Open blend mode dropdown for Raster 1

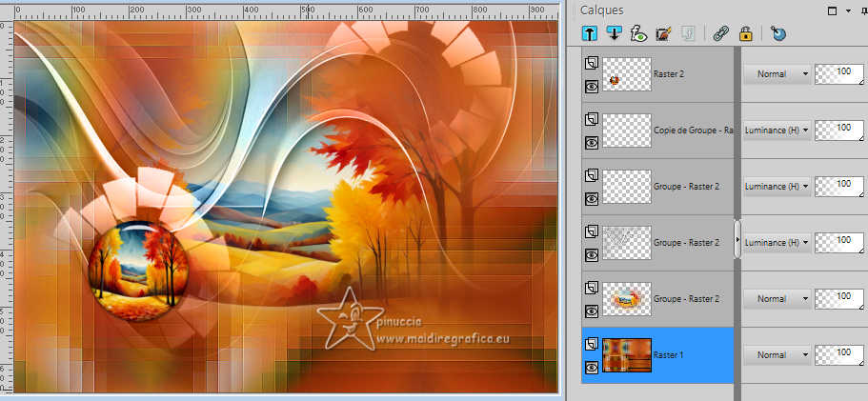click(777, 354)
